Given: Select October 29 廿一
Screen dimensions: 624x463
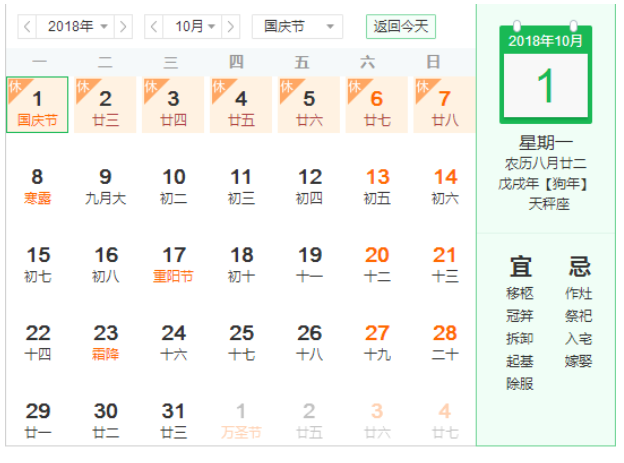Looking at the screenshot, I should click(37, 420).
